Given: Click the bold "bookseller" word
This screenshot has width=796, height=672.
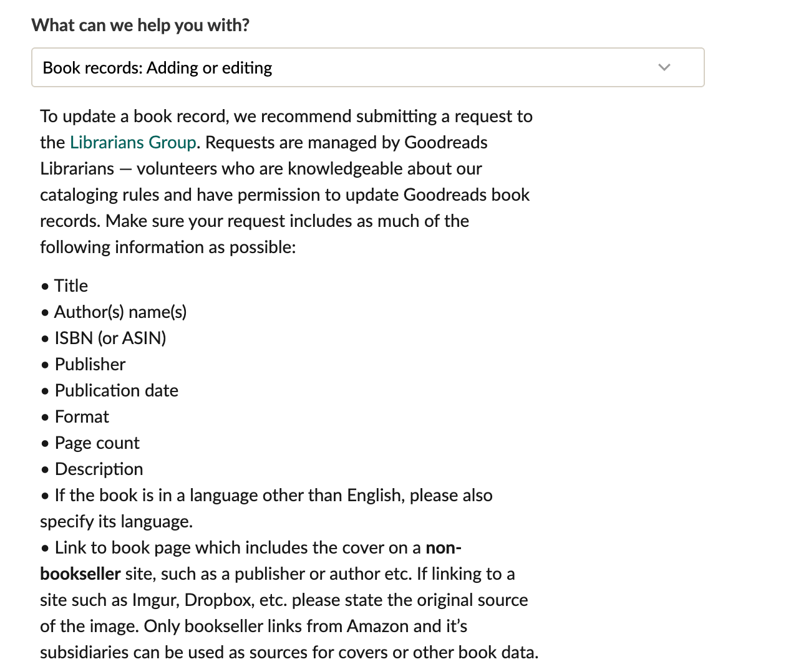Looking at the screenshot, I should coord(80,574).
